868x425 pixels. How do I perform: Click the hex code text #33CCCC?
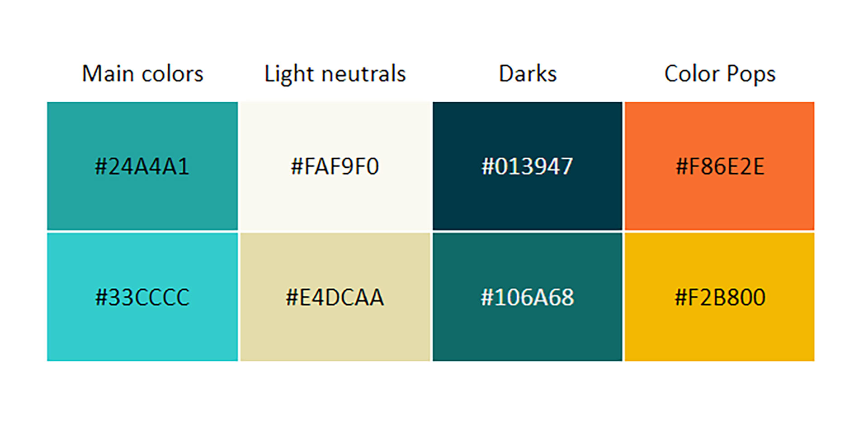point(142,297)
